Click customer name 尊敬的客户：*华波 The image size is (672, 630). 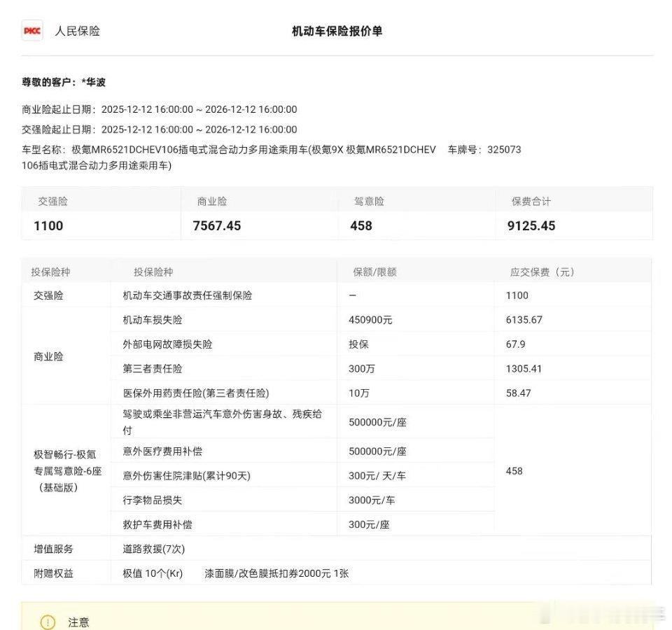64,83
